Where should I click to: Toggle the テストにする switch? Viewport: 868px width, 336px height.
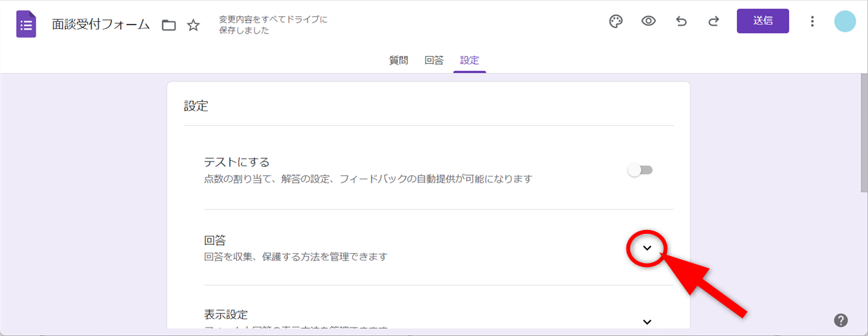[x=641, y=170]
